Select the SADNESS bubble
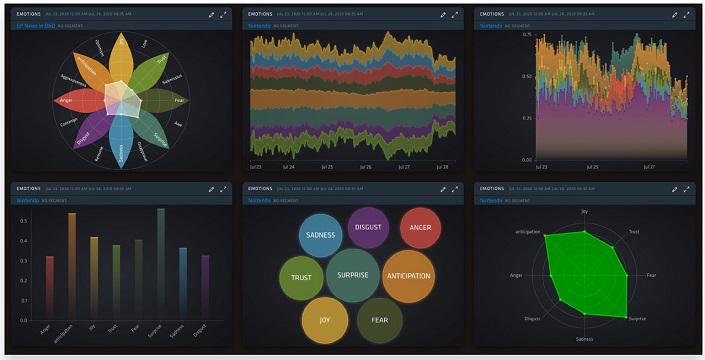This screenshot has height=360, width=705. pyautogui.click(x=321, y=235)
